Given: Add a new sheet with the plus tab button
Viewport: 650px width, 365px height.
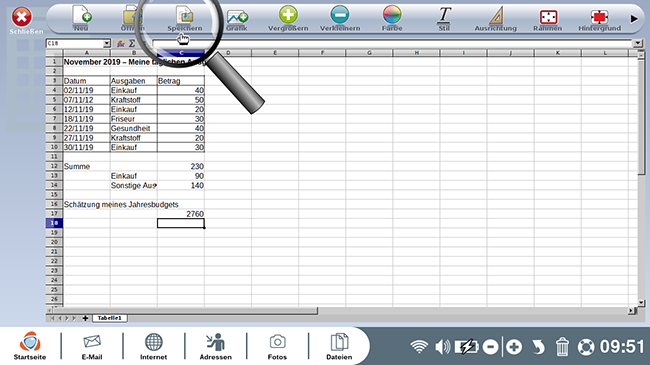Looking at the screenshot, I should point(85,318).
